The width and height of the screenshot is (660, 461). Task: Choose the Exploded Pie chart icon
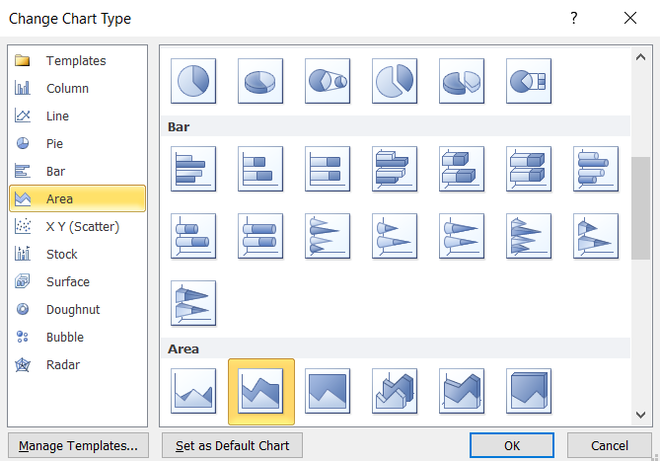394,81
